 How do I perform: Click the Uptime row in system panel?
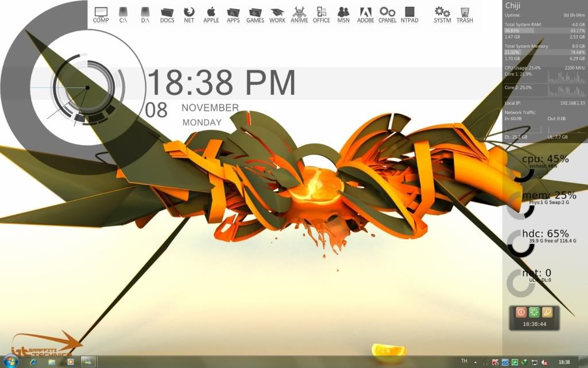click(545, 16)
